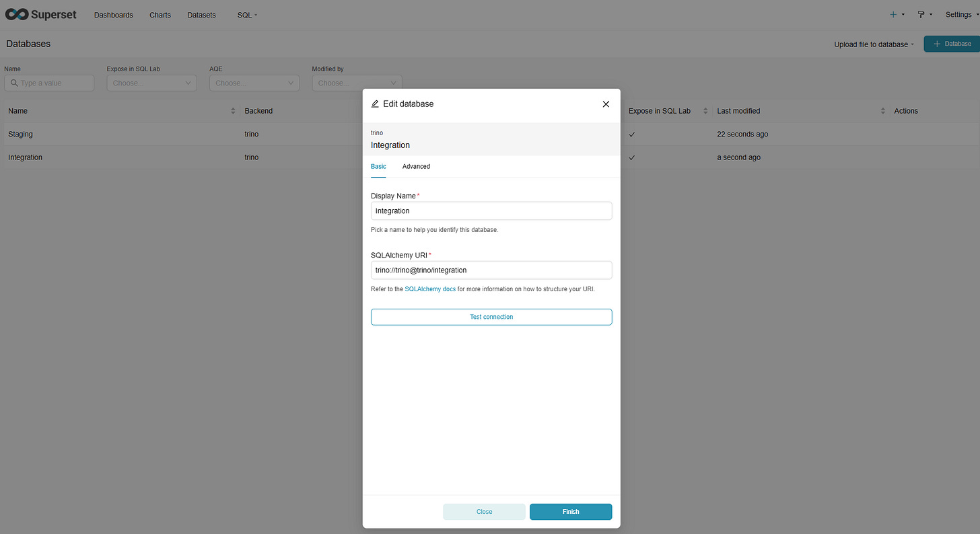Switch to the Basic tab
The width and height of the screenshot is (980, 534).
click(378, 166)
